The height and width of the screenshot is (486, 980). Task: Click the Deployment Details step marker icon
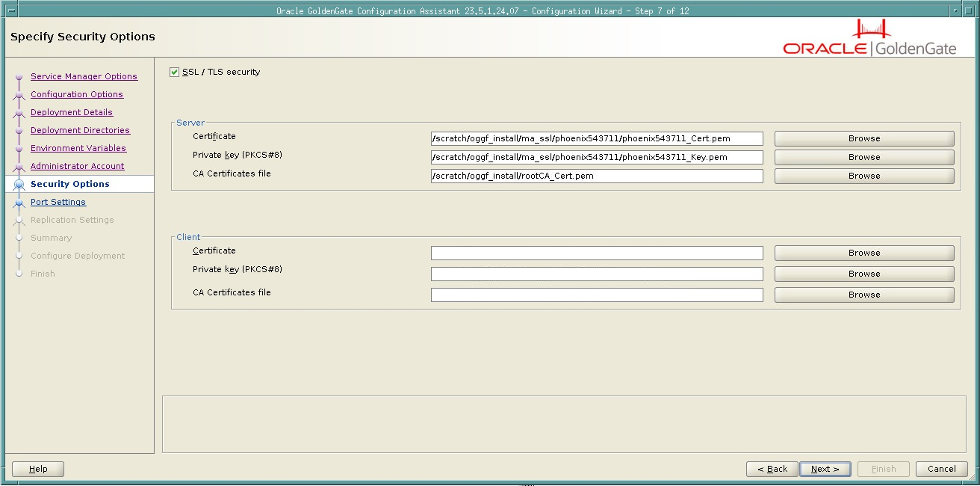tap(19, 113)
